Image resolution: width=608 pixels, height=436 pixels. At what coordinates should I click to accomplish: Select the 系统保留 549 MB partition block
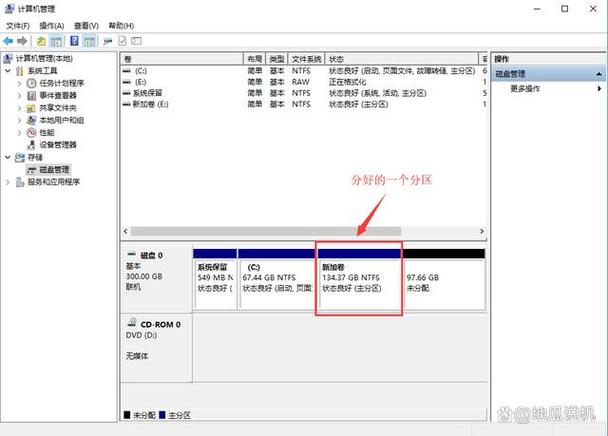(x=215, y=279)
